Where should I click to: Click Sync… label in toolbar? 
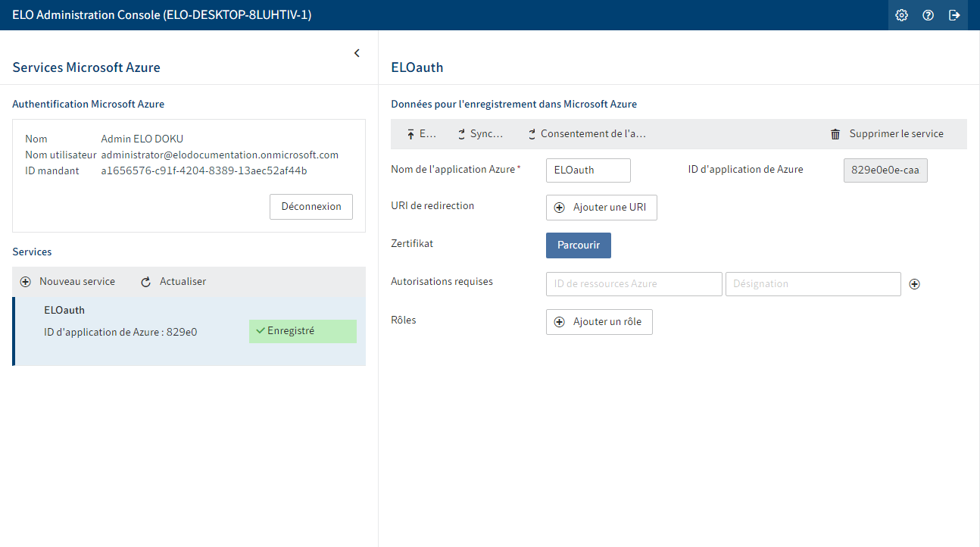(486, 133)
